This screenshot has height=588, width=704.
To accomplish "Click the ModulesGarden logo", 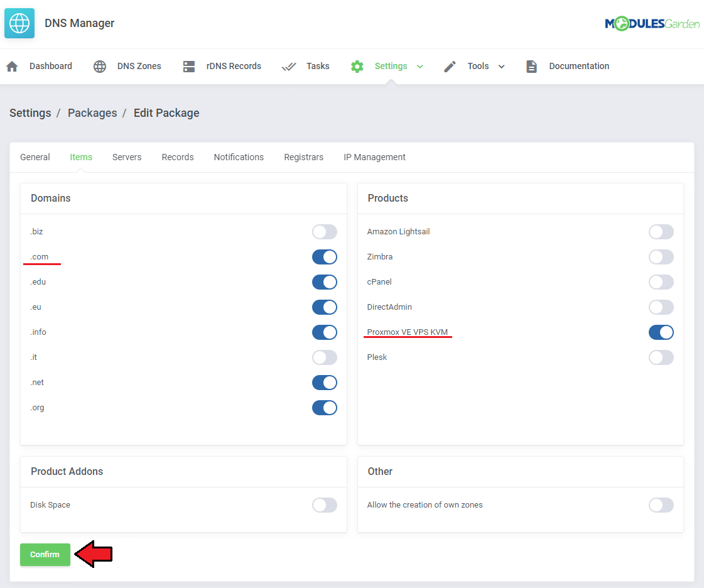I will (x=652, y=23).
